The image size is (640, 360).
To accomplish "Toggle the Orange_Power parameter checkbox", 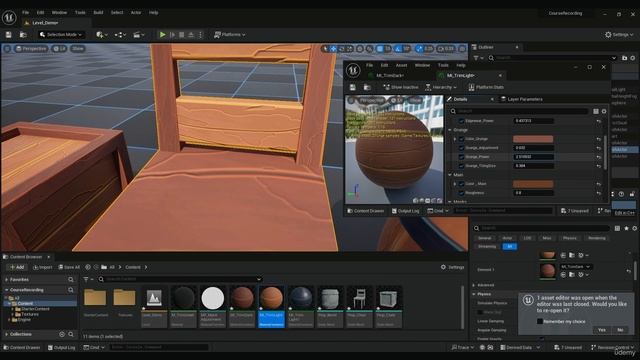I will (461, 157).
